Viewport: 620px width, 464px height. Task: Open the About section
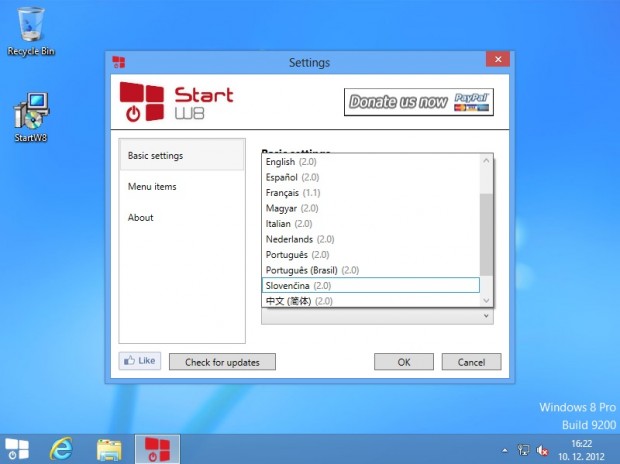point(182,217)
